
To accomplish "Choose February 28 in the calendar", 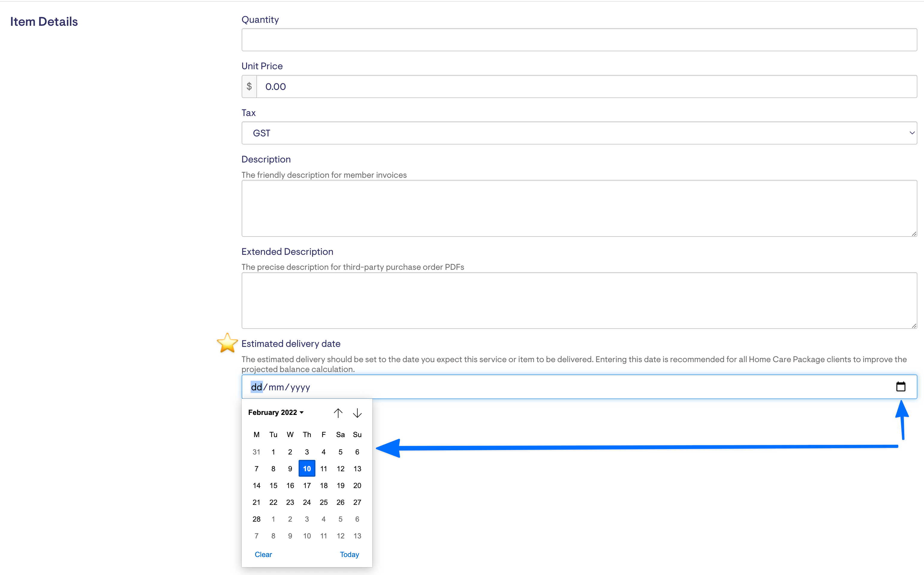I will (256, 519).
